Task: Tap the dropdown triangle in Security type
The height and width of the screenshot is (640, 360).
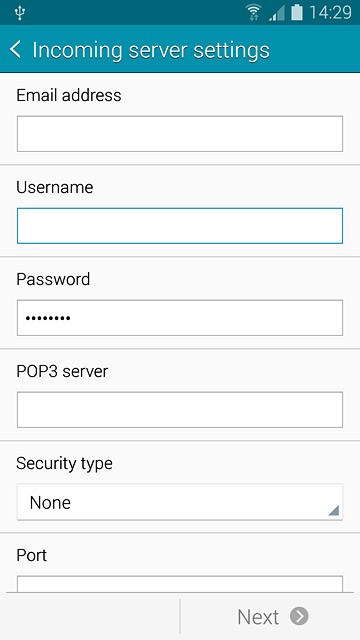Action: [333, 510]
